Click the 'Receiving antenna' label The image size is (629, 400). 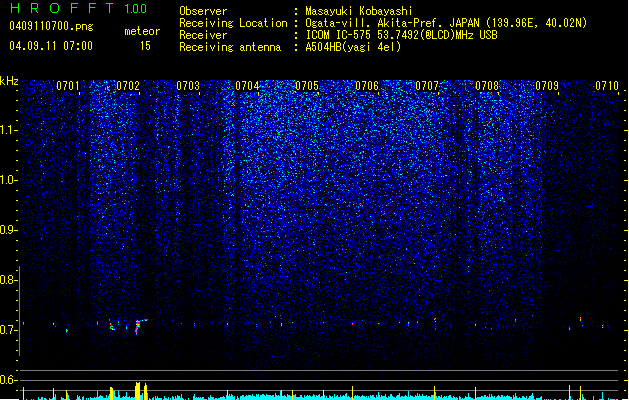coord(230,47)
